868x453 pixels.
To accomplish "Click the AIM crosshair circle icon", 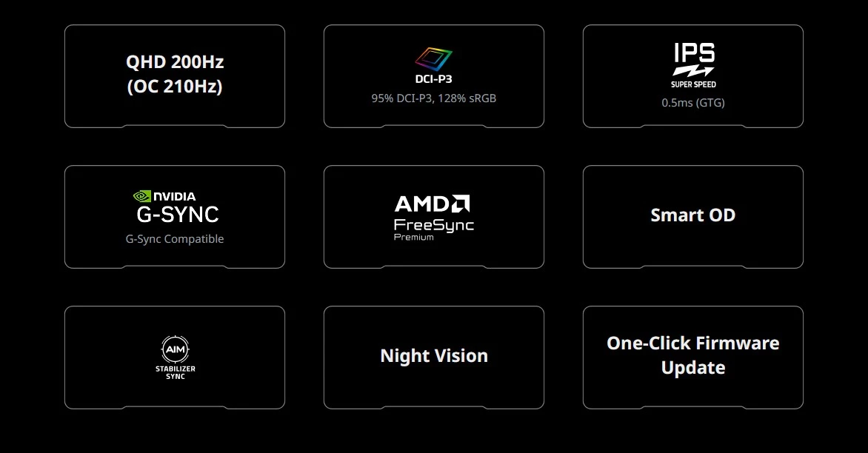I will pyautogui.click(x=175, y=349).
